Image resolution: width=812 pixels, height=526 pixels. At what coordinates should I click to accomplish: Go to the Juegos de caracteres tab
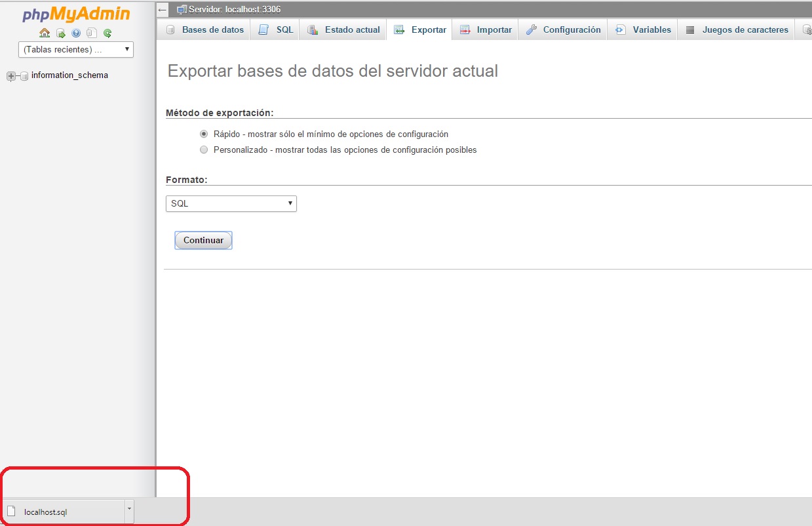(x=737, y=30)
